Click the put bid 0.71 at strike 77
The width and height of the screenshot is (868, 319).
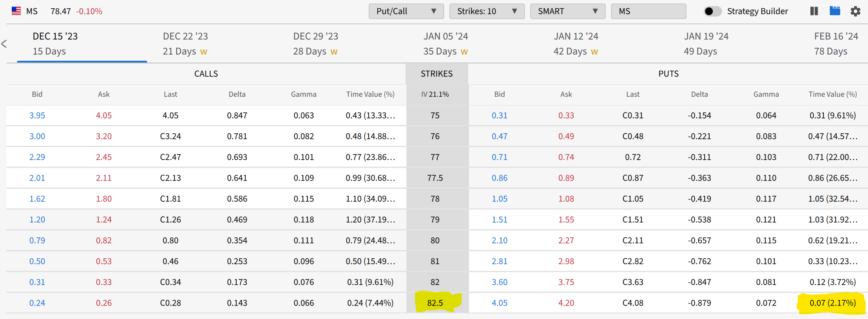pyautogui.click(x=500, y=157)
